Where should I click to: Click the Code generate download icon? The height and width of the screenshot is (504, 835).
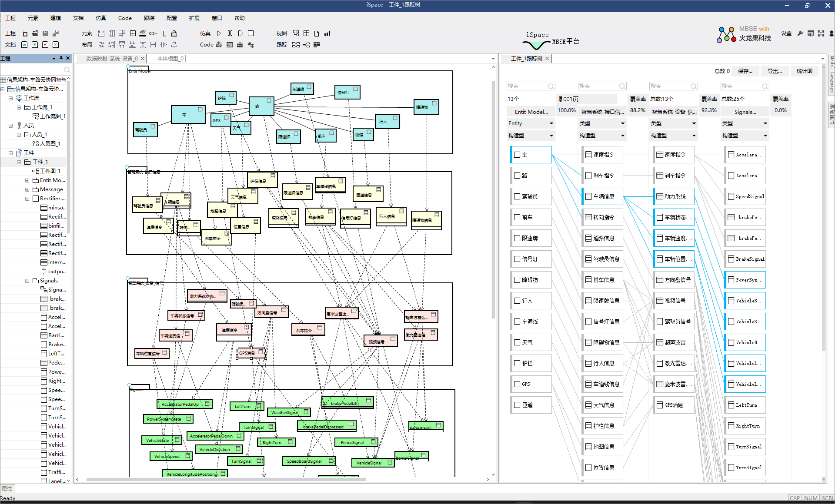pyautogui.click(x=219, y=45)
